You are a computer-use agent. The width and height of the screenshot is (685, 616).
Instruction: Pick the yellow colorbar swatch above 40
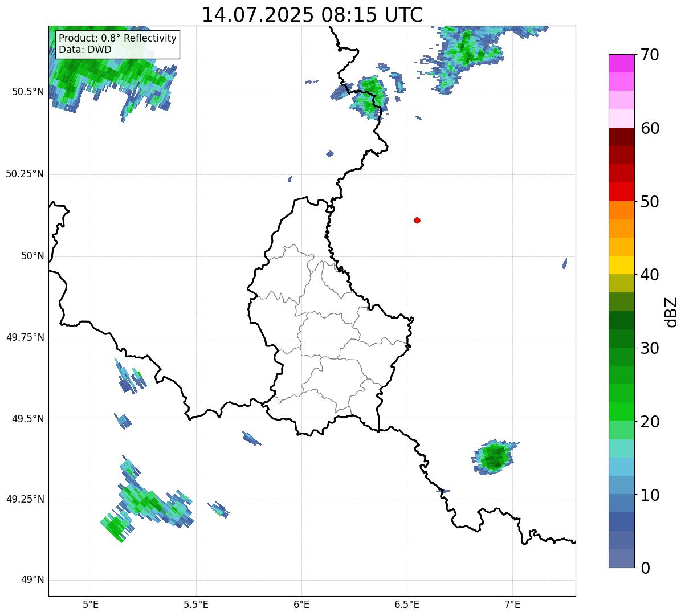point(622,265)
